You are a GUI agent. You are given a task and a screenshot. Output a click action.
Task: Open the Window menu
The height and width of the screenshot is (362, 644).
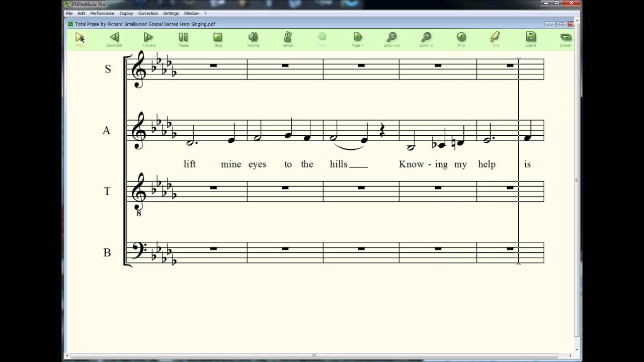[x=191, y=14]
